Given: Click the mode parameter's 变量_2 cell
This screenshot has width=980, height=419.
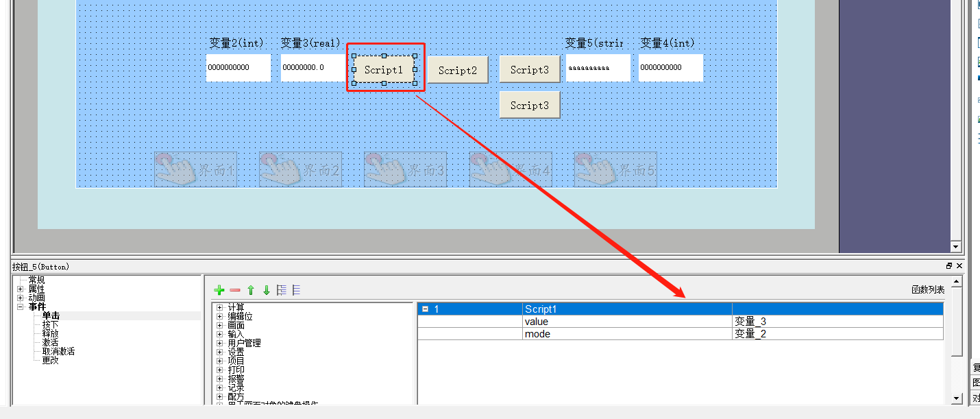Looking at the screenshot, I should [837, 334].
